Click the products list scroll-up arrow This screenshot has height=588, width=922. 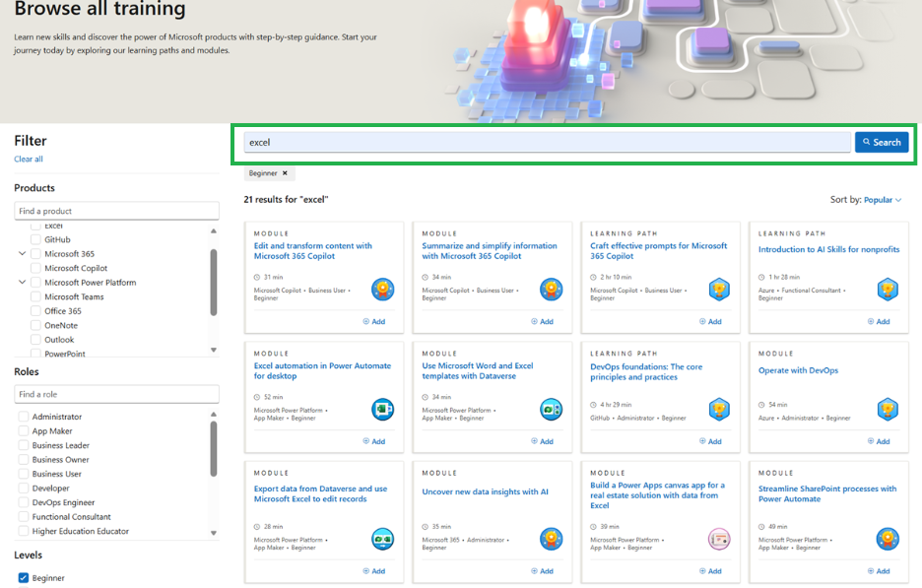[214, 230]
